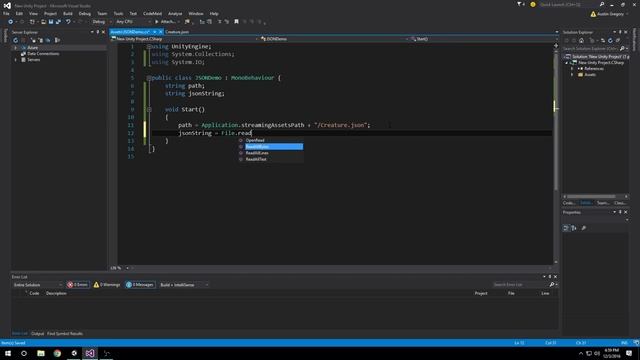The height and width of the screenshot is (360, 640).
Task: Click the Refresh icon in Solution Explorer toolbar
Action: (610, 40)
